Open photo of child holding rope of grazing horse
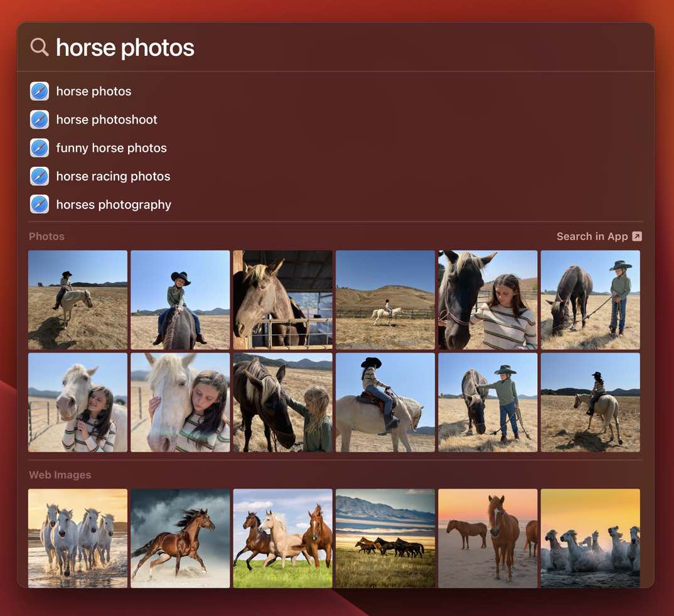This screenshot has height=616, width=674. tap(590, 300)
